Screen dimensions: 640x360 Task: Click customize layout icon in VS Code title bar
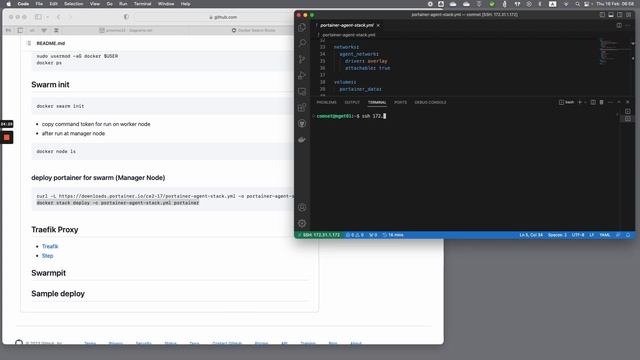(629, 15)
